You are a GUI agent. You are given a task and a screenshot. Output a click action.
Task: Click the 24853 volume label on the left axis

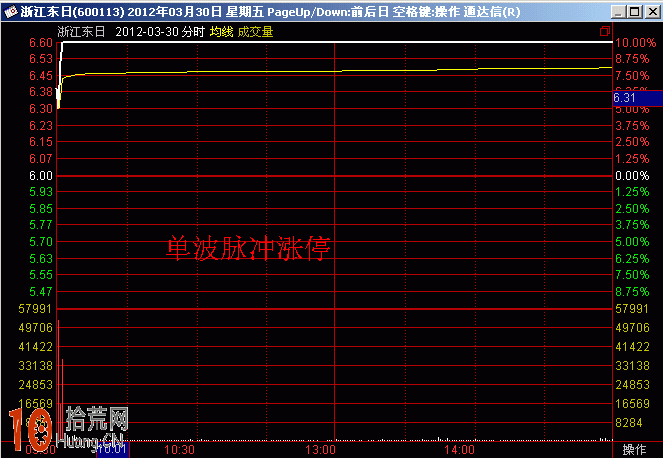[x=36, y=384]
